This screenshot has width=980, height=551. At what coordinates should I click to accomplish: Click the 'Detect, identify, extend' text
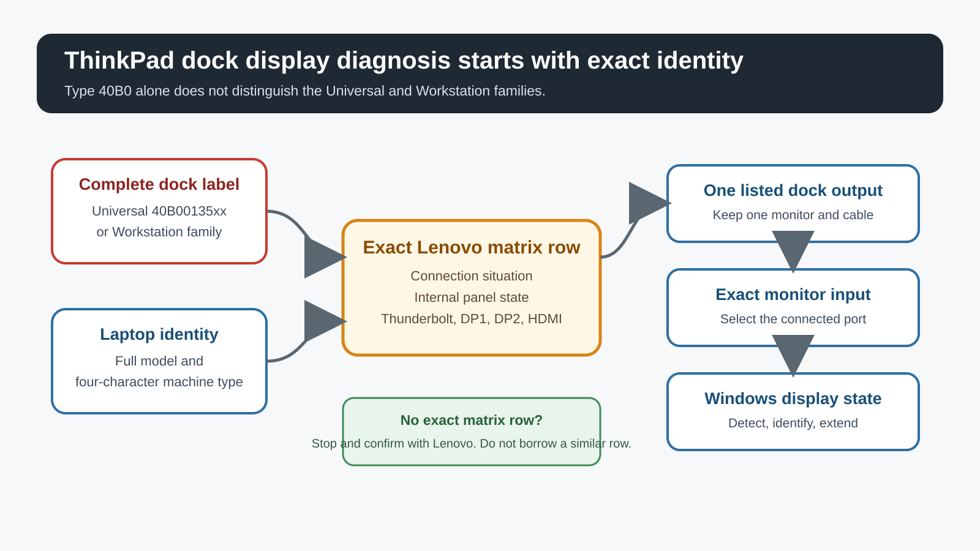pos(793,423)
